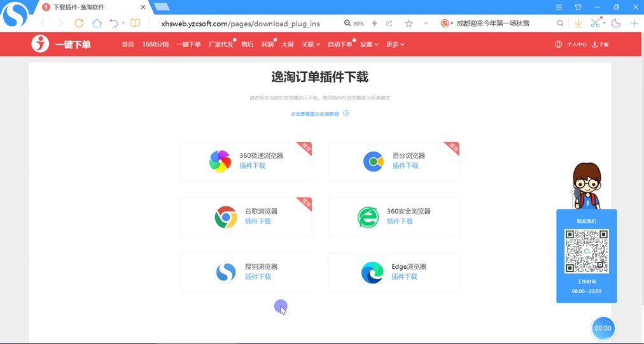644x344 pixels.
Task: Expand the 更多 dropdown menu
Action: pos(395,45)
